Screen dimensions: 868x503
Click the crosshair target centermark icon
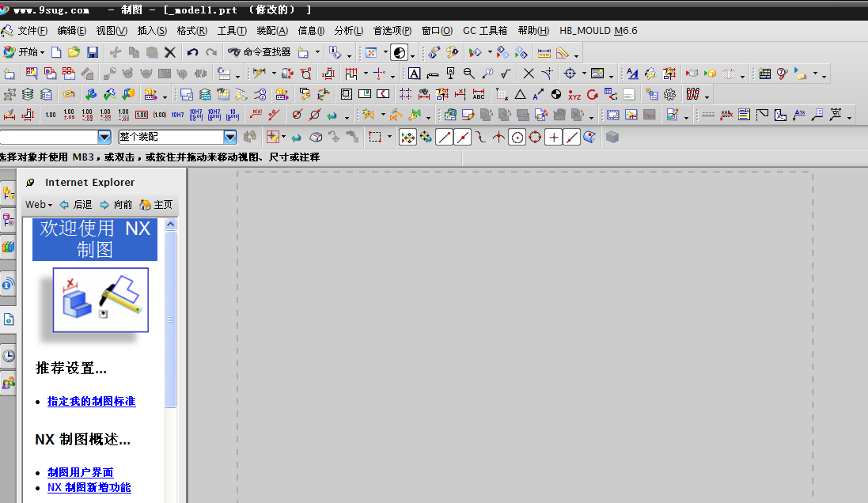click(x=570, y=74)
